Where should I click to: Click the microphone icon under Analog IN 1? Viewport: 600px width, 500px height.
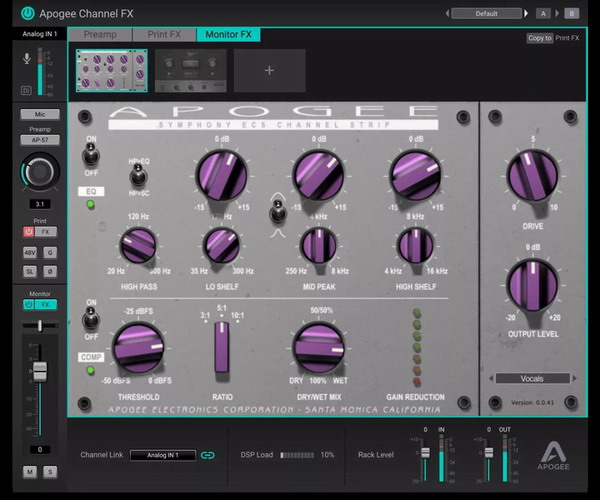26,59
